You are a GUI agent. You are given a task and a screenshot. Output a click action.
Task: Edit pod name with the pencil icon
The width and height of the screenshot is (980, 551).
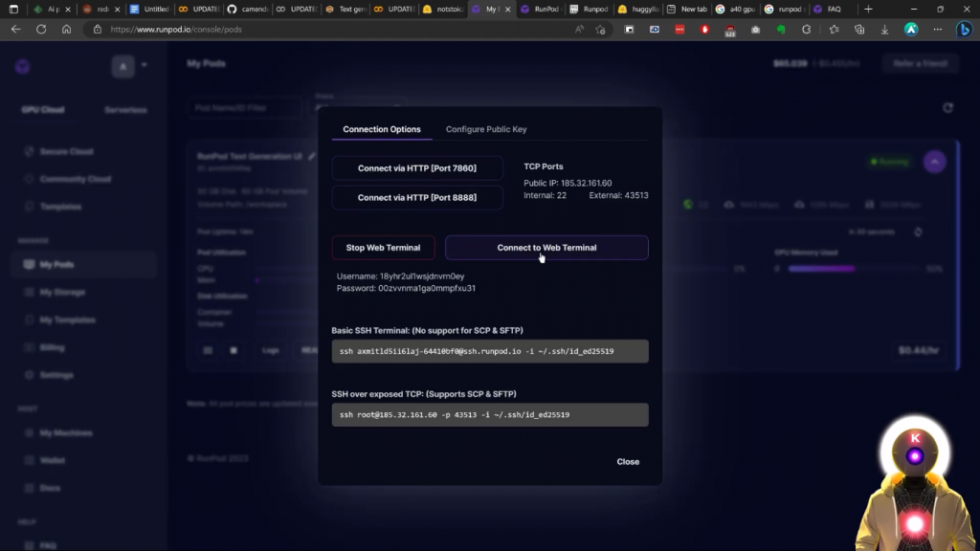pyautogui.click(x=312, y=156)
